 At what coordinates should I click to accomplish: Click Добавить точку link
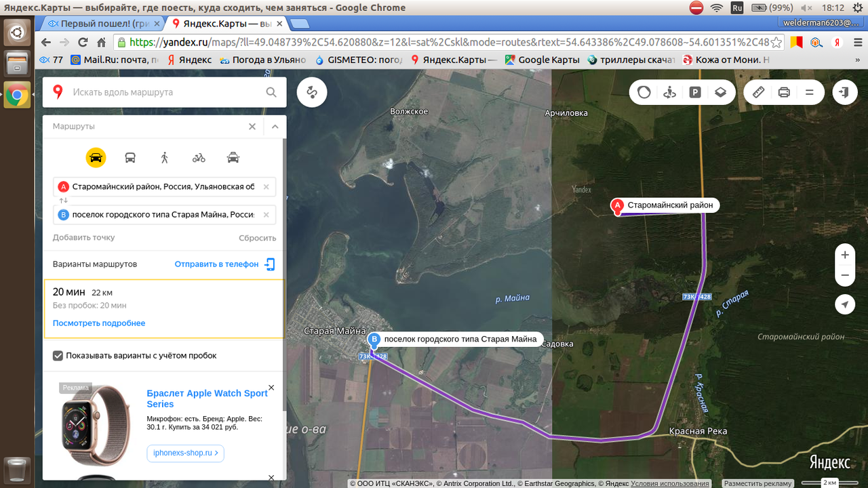[84, 237]
